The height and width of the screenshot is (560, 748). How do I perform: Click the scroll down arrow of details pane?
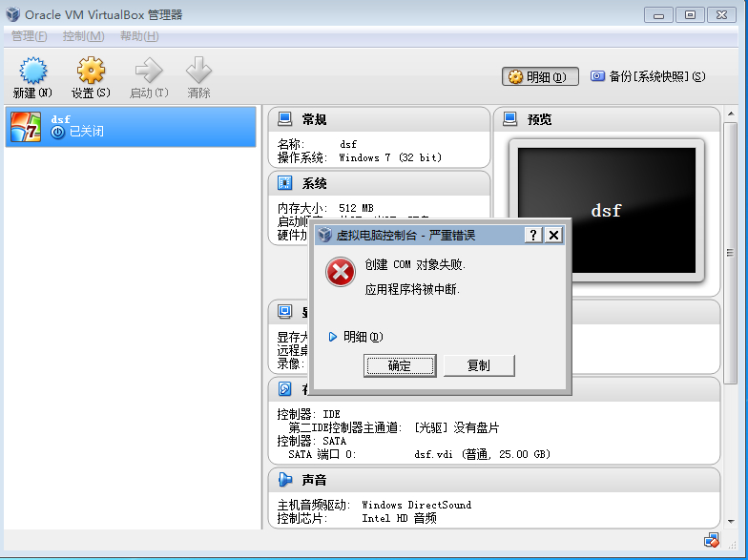click(731, 521)
